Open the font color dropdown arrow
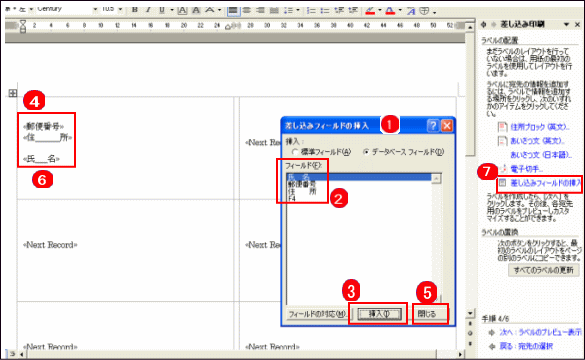The image size is (585, 360). point(400,10)
